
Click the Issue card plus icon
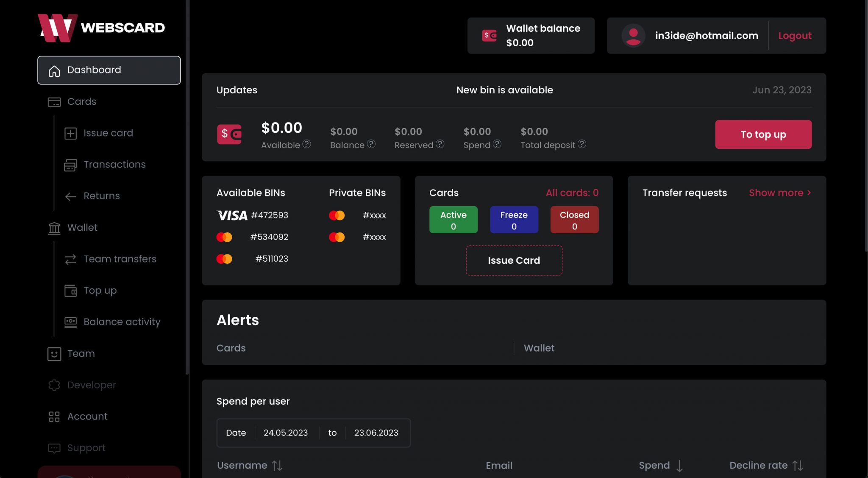point(70,133)
